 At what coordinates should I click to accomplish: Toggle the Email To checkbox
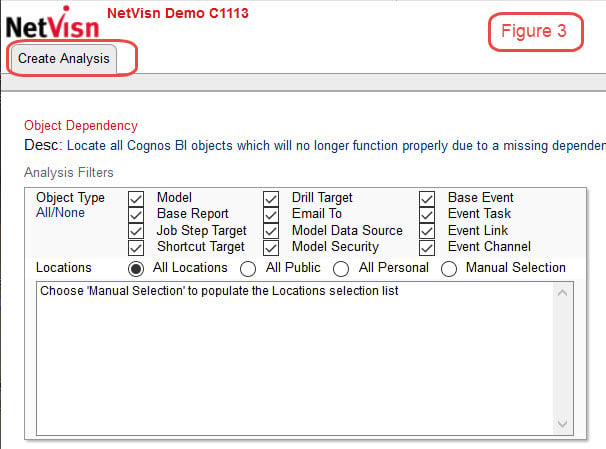coord(271,215)
